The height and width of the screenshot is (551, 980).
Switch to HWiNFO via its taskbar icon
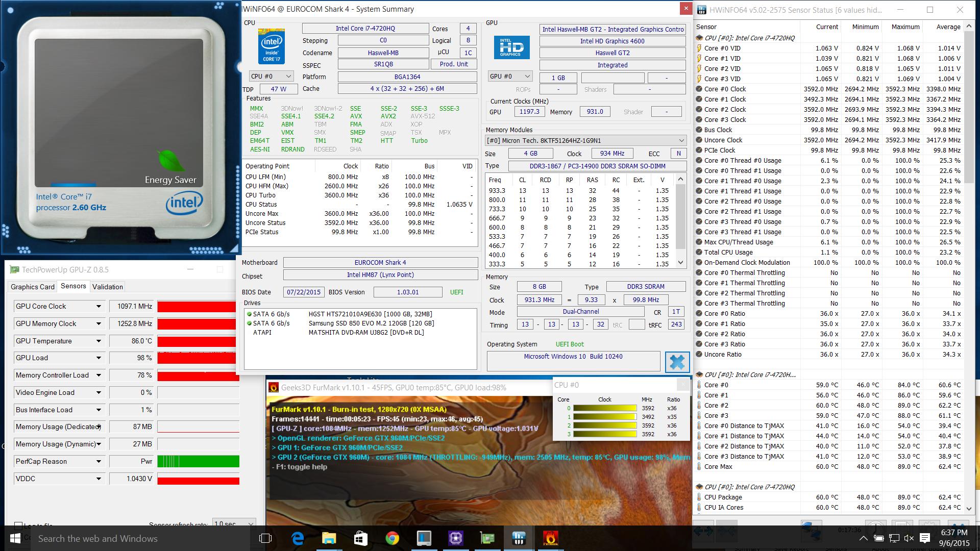[x=519, y=538]
